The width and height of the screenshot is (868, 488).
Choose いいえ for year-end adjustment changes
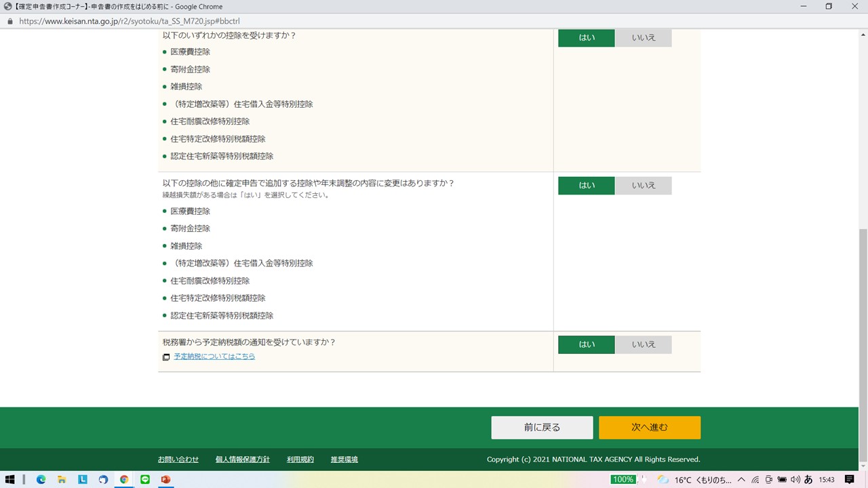coord(644,186)
